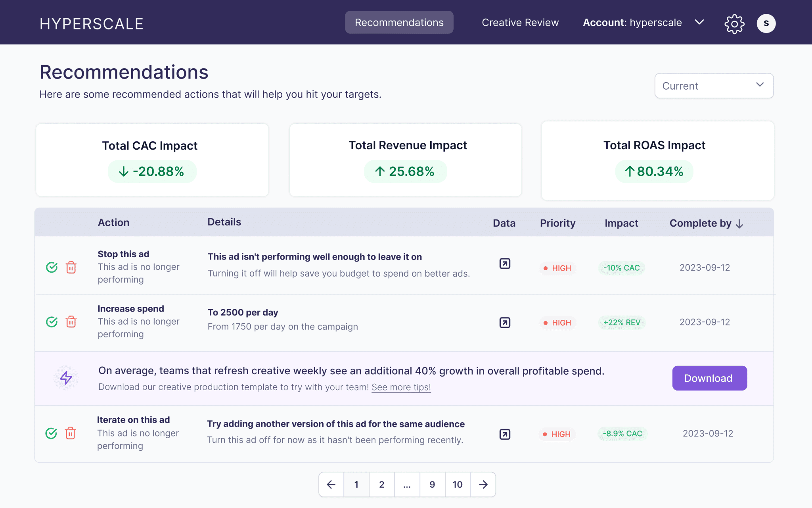
Task: Approve the "Stop this ad" recommendation
Action: (52, 267)
